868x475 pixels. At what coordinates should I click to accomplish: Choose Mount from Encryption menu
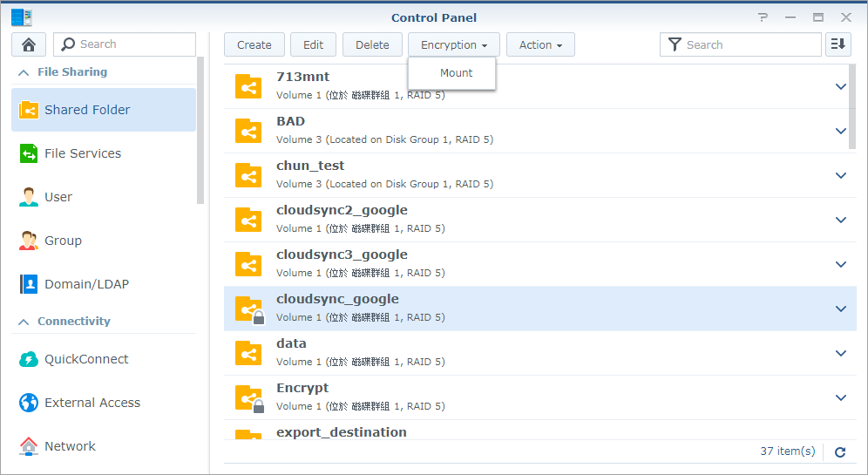456,73
